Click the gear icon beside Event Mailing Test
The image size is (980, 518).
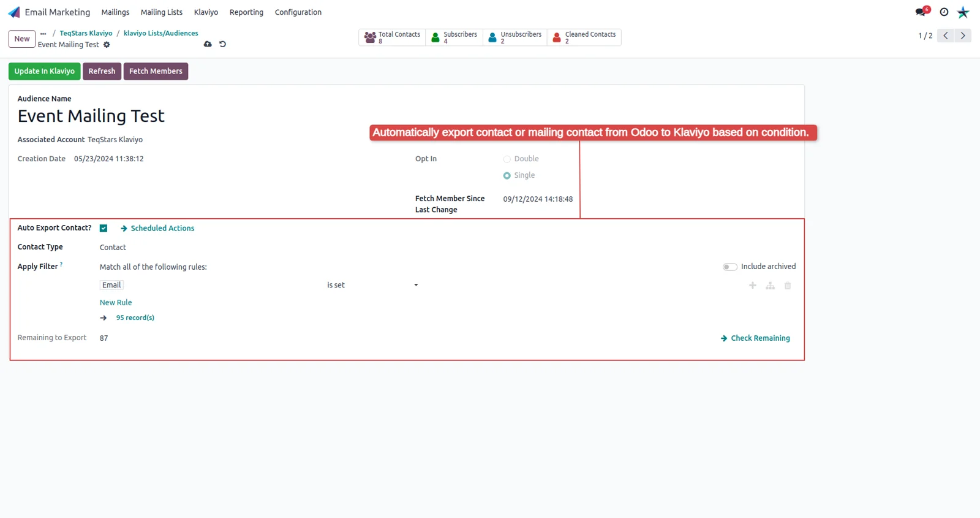click(x=107, y=45)
